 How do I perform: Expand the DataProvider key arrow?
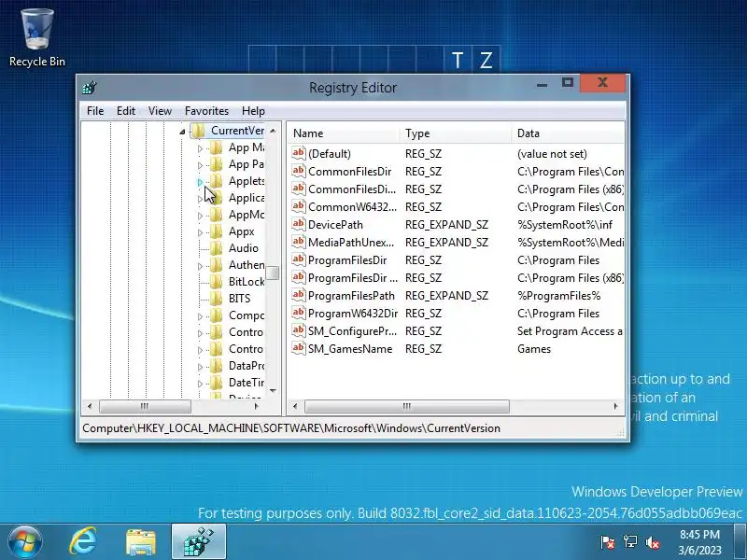pyautogui.click(x=200, y=367)
